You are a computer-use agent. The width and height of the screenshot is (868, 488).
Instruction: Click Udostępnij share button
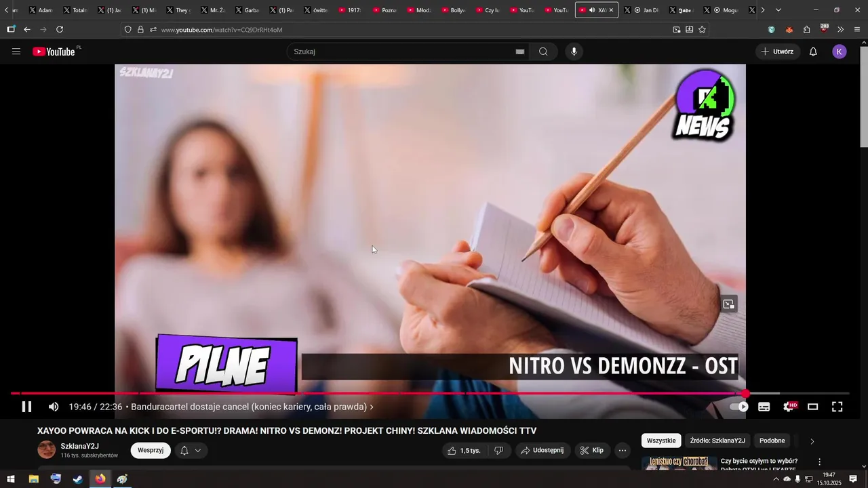(x=542, y=450)
